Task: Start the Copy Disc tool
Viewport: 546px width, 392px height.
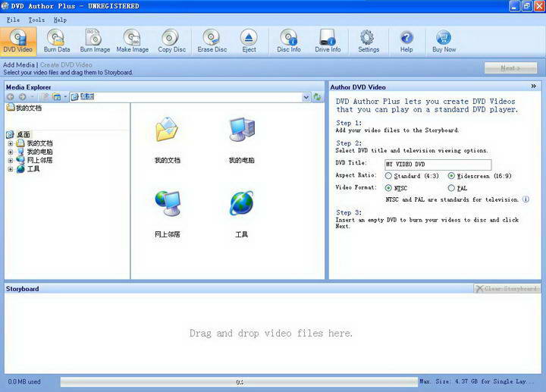Action: (x=171, y=41)
